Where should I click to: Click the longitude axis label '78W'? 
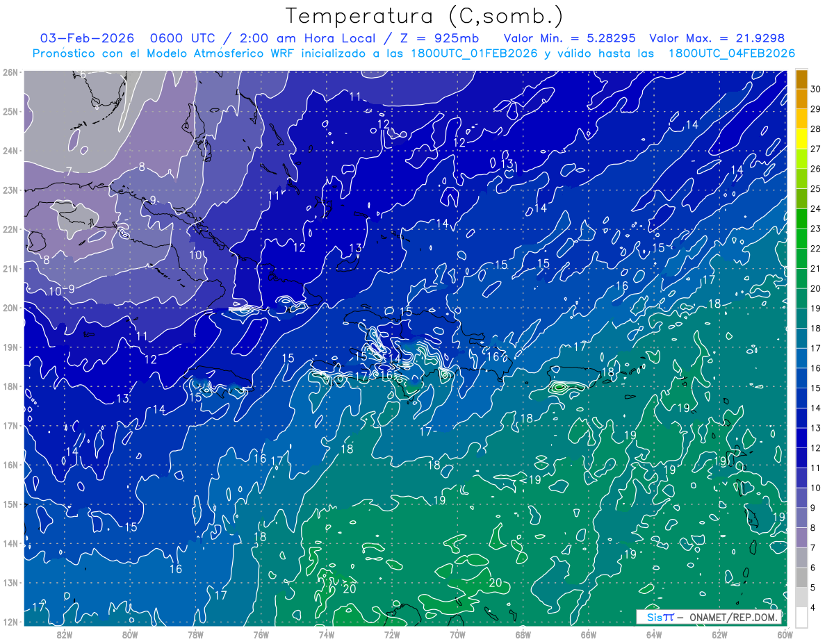pos(195,634)
